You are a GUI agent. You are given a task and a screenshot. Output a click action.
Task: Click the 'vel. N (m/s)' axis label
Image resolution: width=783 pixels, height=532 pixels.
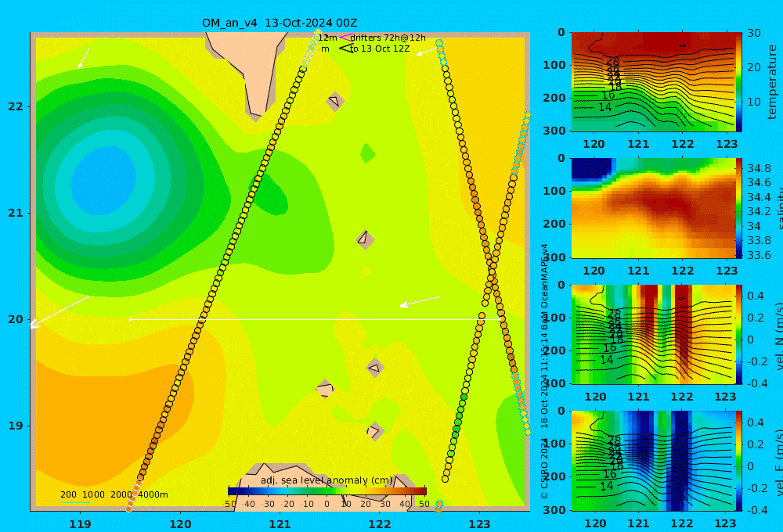click(x=778, y=336)
